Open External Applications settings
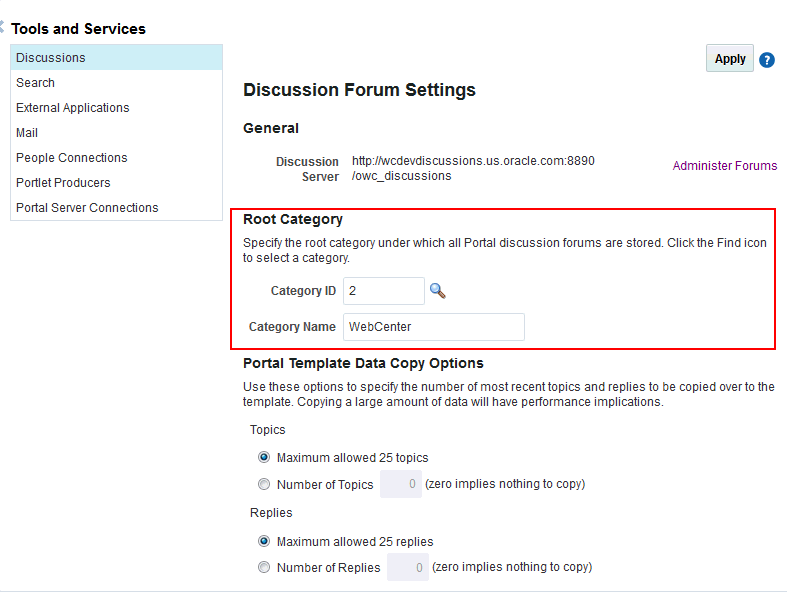The height and width of the screenshot is (592, 787). coord(116,107)
